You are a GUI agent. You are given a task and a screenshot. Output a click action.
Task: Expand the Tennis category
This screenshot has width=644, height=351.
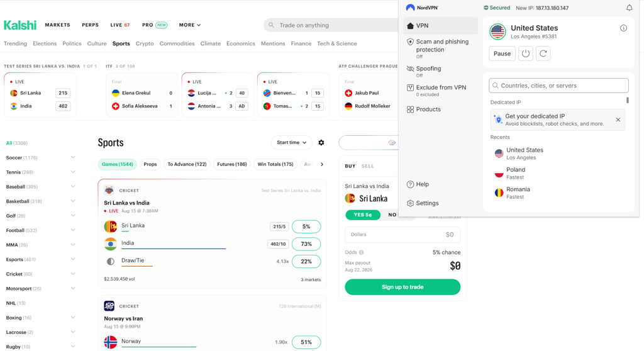[73, 172]
